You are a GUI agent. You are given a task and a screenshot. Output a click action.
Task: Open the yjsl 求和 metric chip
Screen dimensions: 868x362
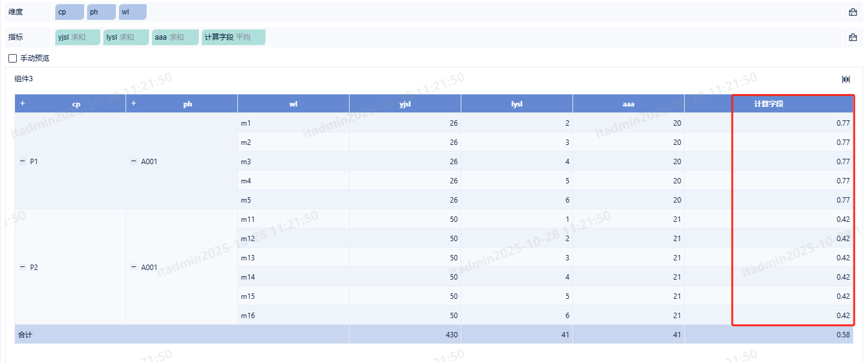click(77, 37)
